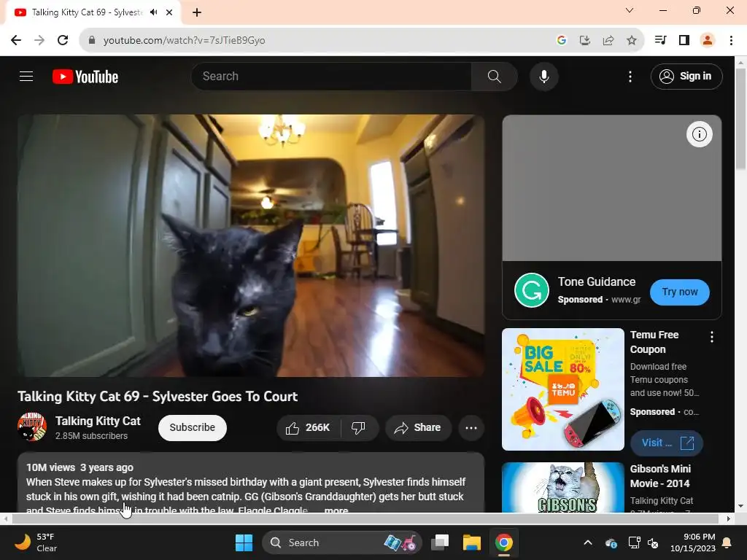Open Gibson's Mini Movie - 2014 title
The width and height of the screenshot is (747, 560).
(659, 476)
